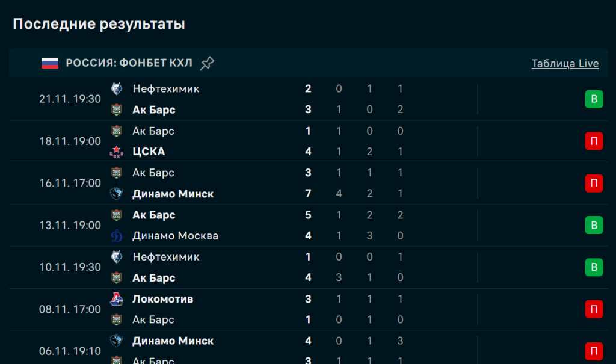Click Ак Барс logo in 18.11 match

pyautogui.click(x=117, y=131)
